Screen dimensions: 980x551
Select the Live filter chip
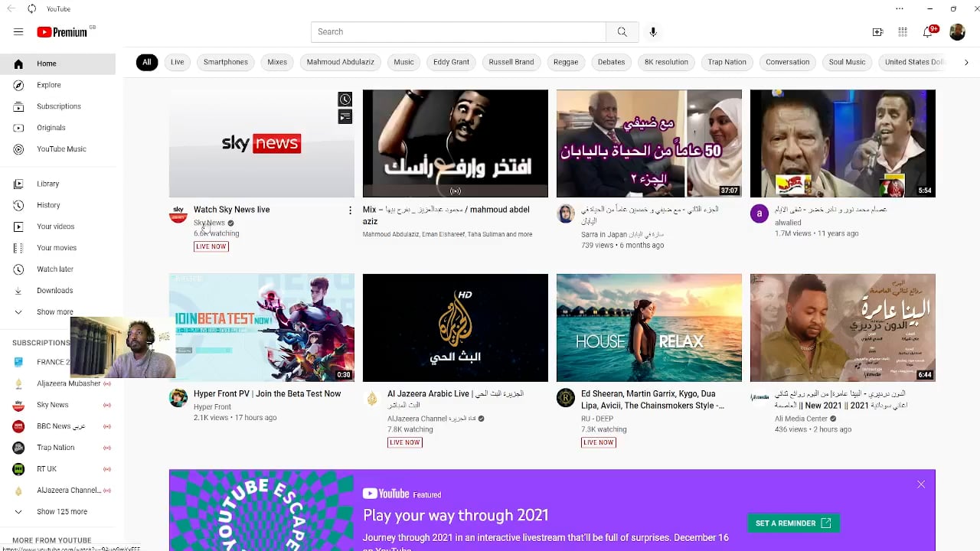[178, 62]
